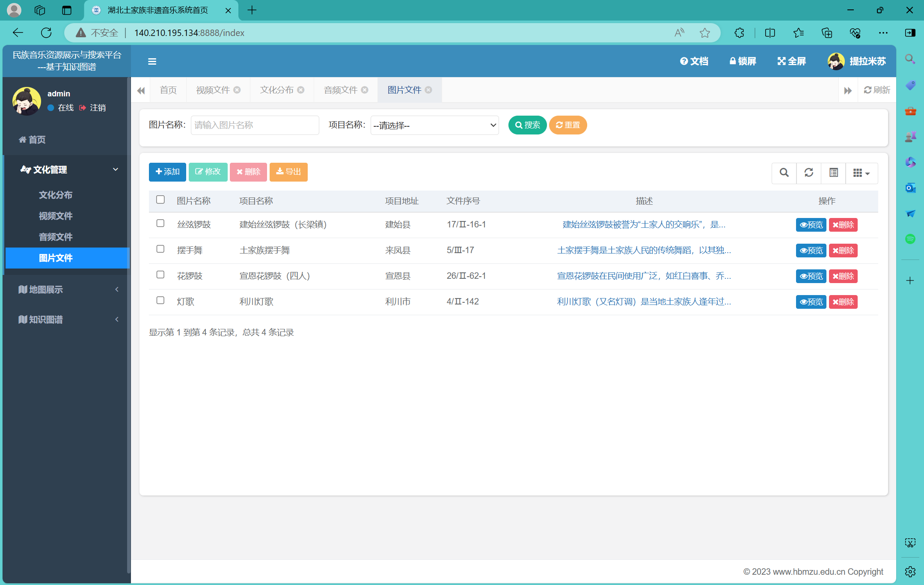924x585 pixels.
Task: Preview the 灯歌 image
Action: 811,302
